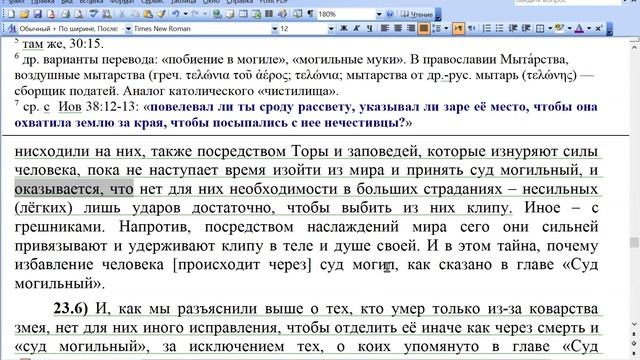Open the Microsoft Word Help icon
Viewport: 640px width, 360px height.
390,14
